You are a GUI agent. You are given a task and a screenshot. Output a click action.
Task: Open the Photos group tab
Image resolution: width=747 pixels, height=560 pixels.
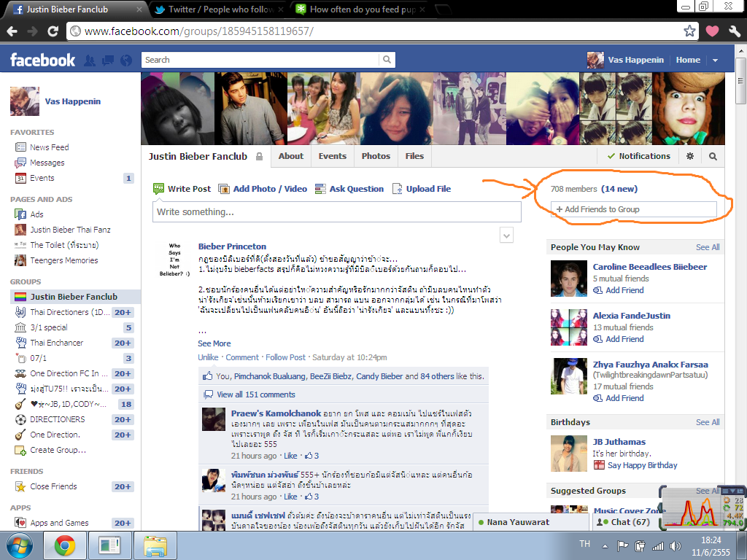tap(376, 156)
